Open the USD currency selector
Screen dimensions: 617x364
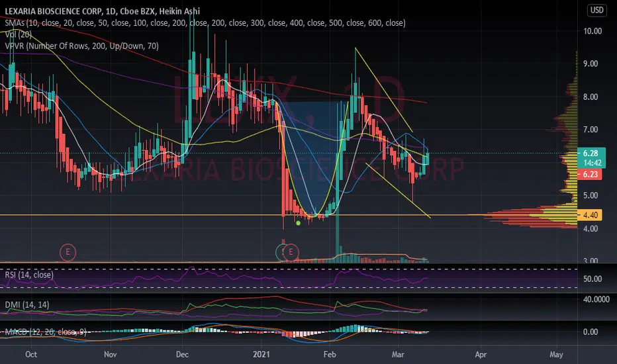tap(596, 10)
